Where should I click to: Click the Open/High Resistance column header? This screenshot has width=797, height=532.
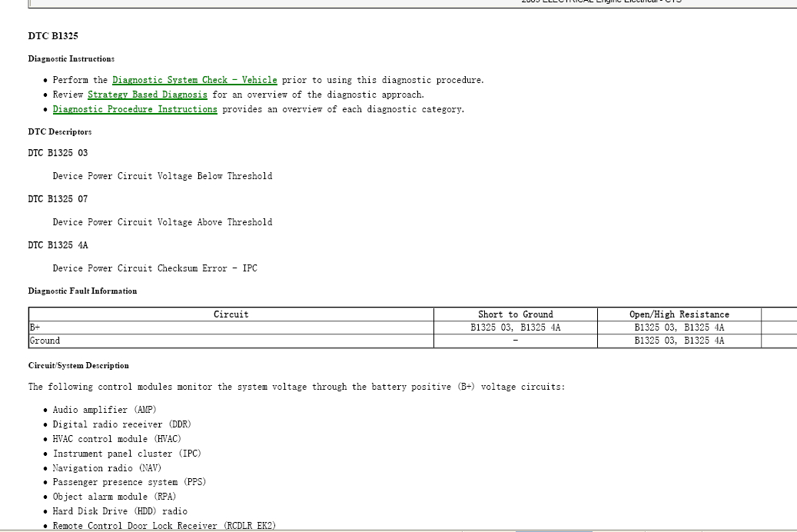point(679,314)
